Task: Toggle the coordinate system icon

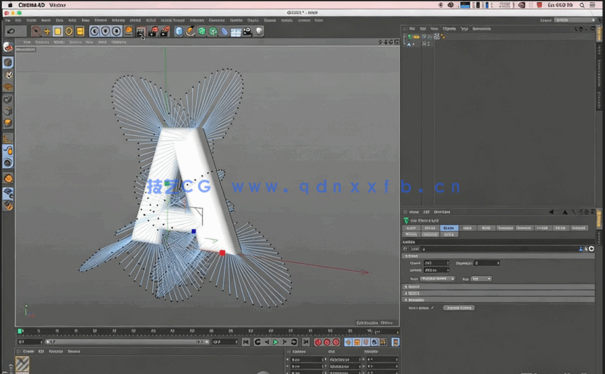Action: pos(128,31)
